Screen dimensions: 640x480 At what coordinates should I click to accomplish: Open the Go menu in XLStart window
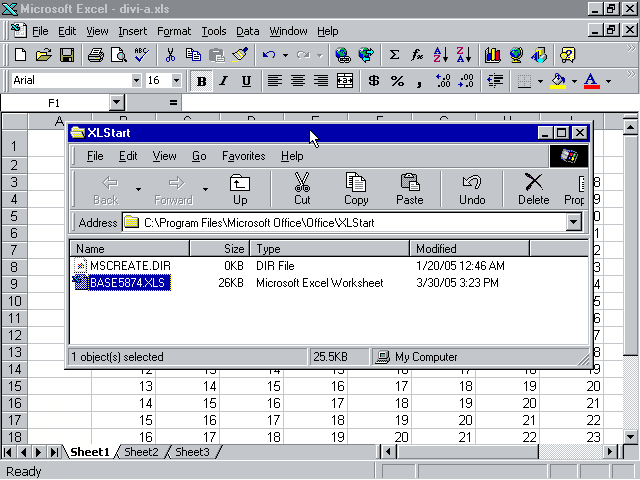[199, 156]
